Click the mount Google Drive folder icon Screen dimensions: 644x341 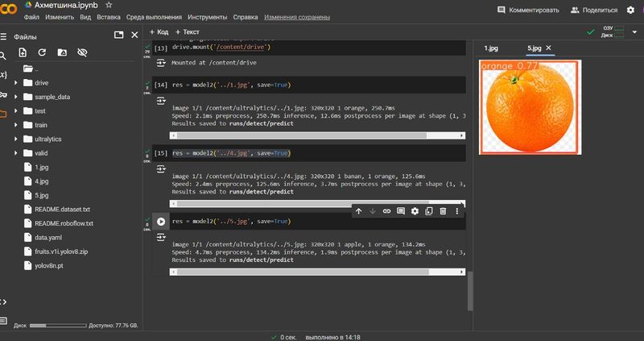[62, 52]
